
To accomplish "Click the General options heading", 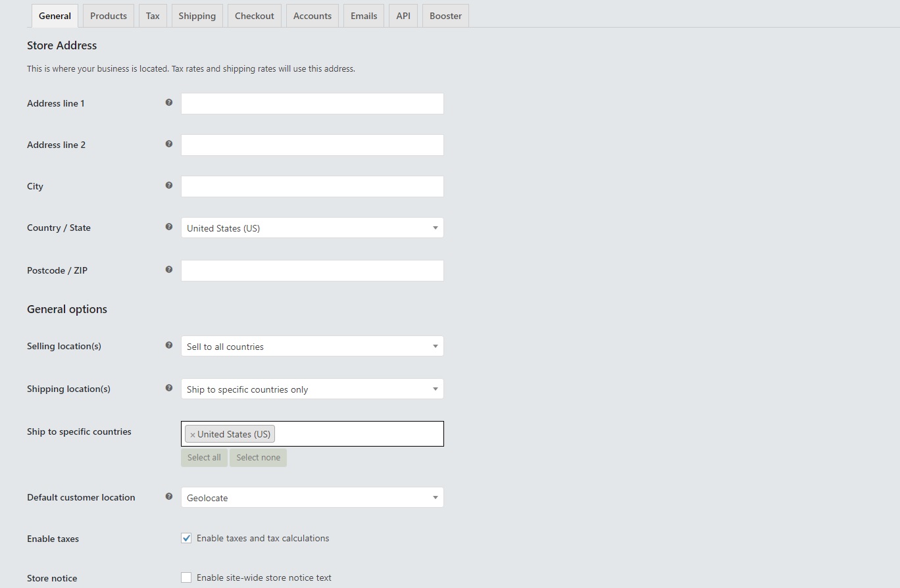I will 67,309.
